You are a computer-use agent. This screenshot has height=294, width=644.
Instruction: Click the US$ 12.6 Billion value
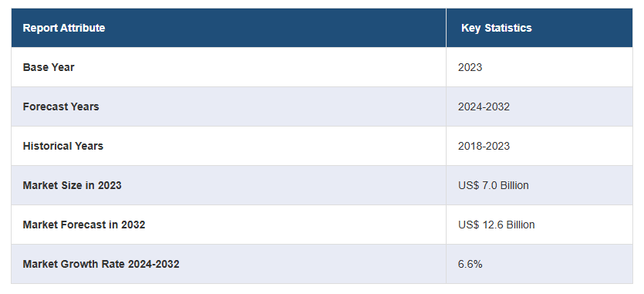(x=496, y=225)
